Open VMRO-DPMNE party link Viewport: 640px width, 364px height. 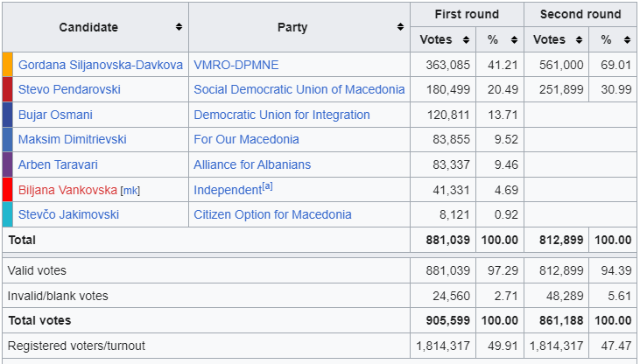coord(236,65)
